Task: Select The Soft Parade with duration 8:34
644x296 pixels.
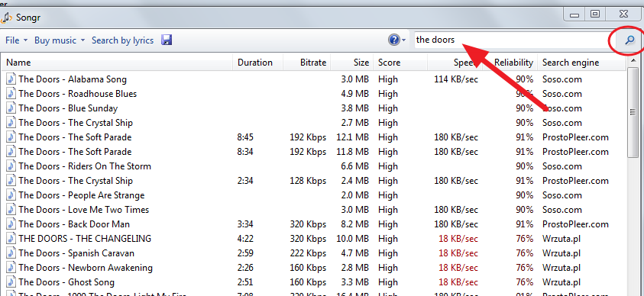Action: [x=314, y=152]
